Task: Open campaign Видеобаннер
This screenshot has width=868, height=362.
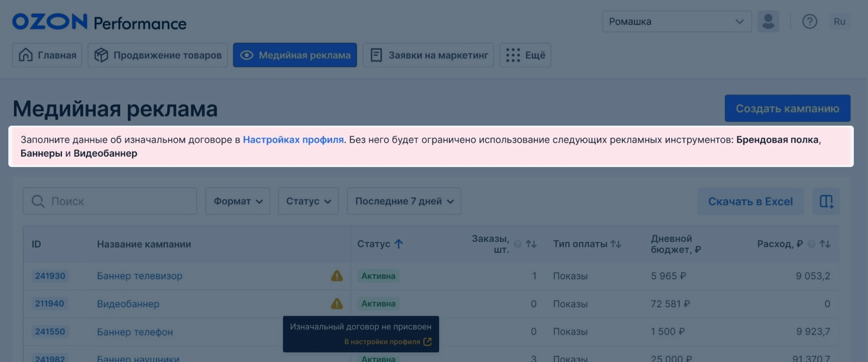Action: pyautogui.click(x=128, y=304)
